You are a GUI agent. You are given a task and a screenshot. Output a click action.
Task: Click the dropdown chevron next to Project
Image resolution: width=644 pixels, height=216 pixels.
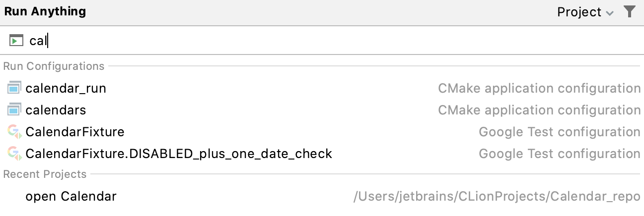610,13
